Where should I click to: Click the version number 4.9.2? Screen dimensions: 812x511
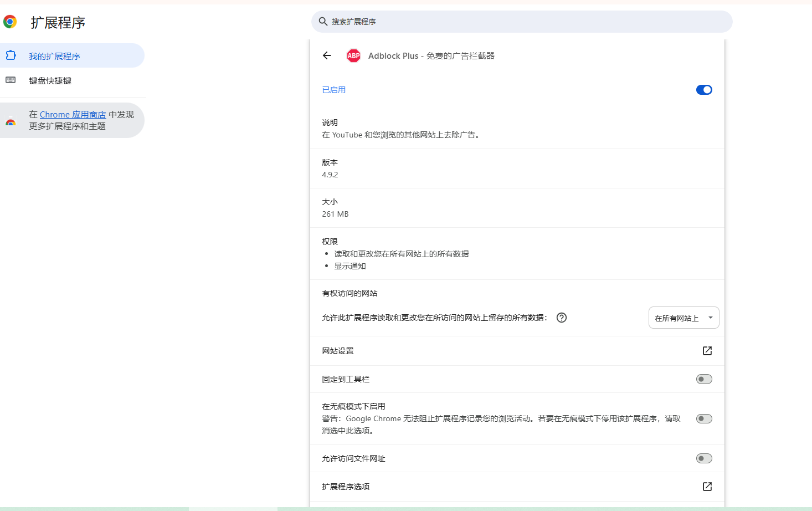pyautogui.click(x=330, y=175)
